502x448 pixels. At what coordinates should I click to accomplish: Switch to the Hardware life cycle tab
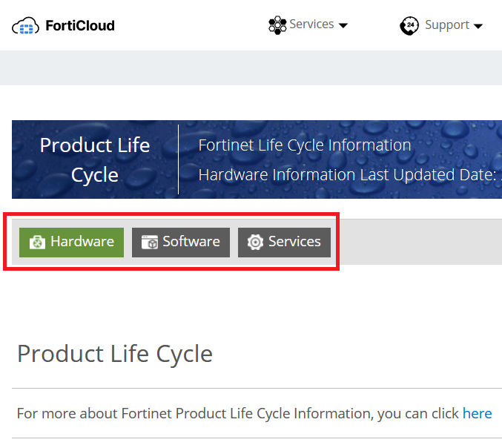pyautogui.click(x=72, y=242)
